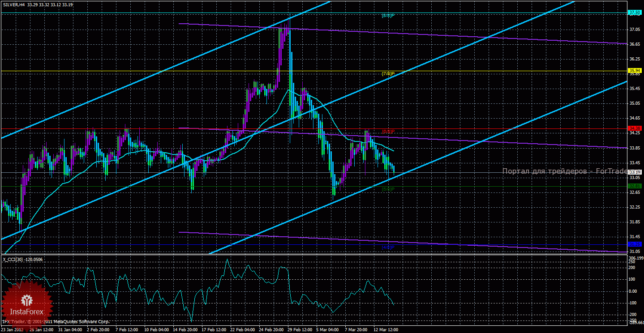Click the 32.65 price axis label
The image size is (644, 333).
coord(635,192)
